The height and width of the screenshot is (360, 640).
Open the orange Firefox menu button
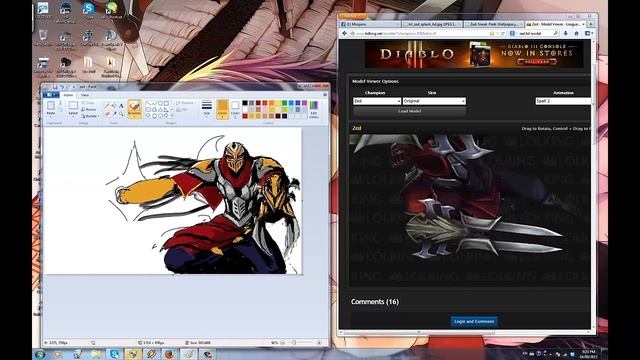pyautogui.click(x=353, y=16)
